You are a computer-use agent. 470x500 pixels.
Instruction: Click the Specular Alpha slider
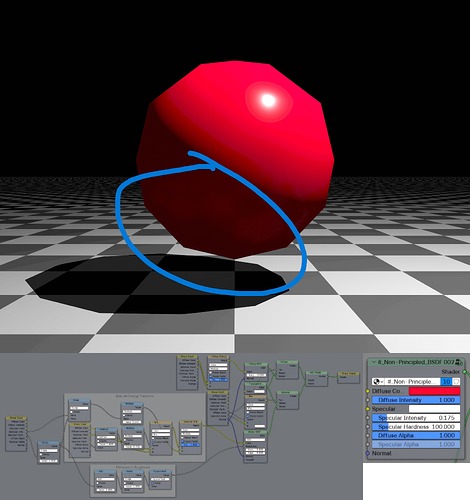tap(416, 444)
